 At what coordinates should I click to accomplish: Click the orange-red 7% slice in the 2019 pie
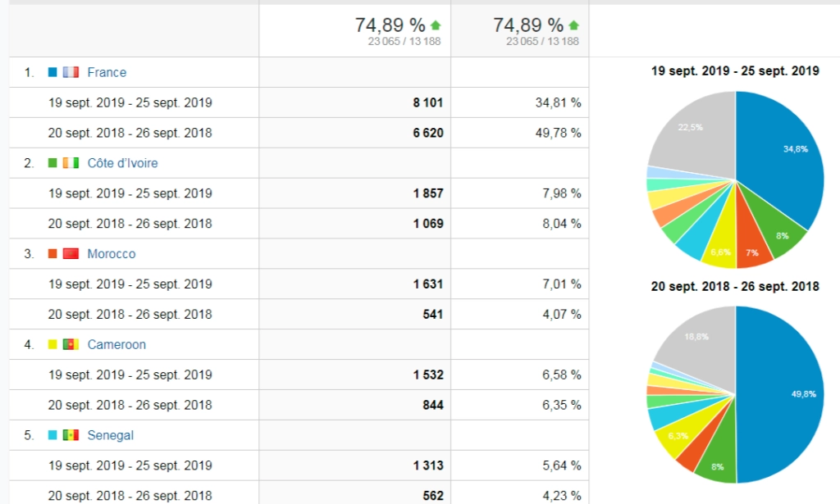click(x=752, y=251)
